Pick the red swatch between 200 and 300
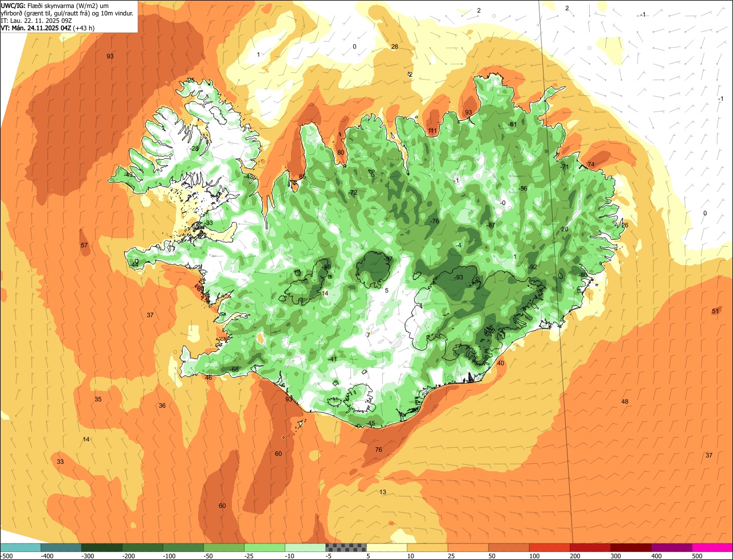This screenshot has width=733, height=560. pos(590,548)
